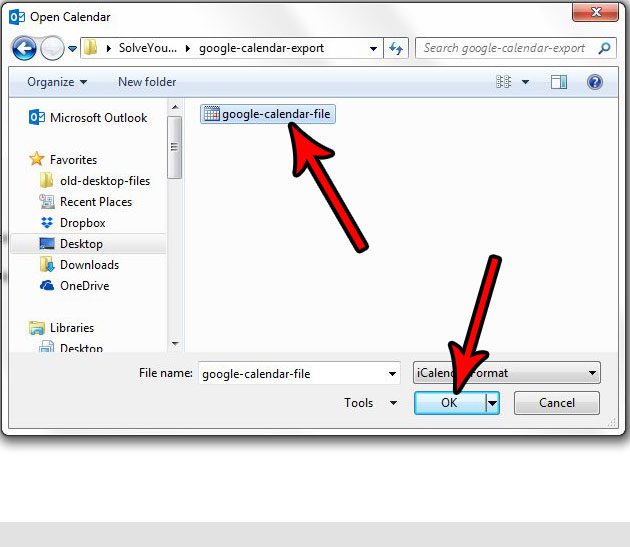Click the Forward navigation button
630x547 pixels.
coord(52,49)
